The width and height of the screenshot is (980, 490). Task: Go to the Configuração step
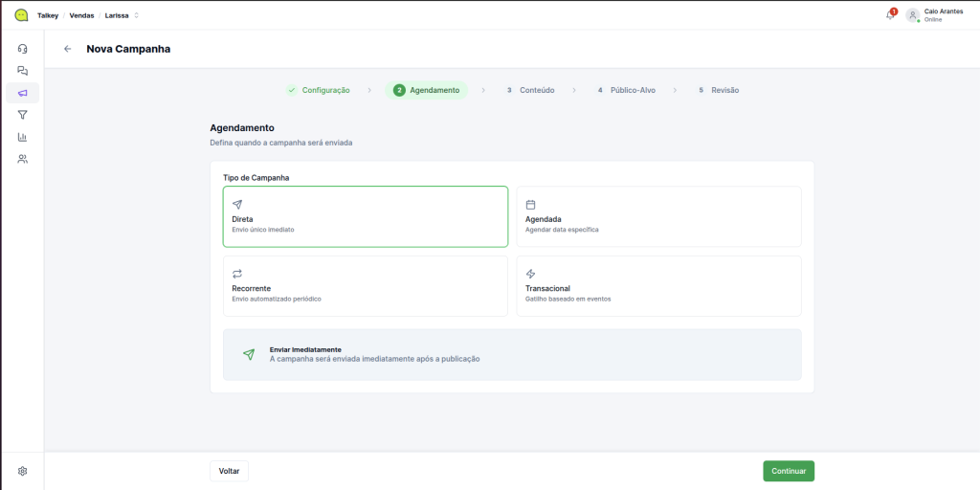319,90
